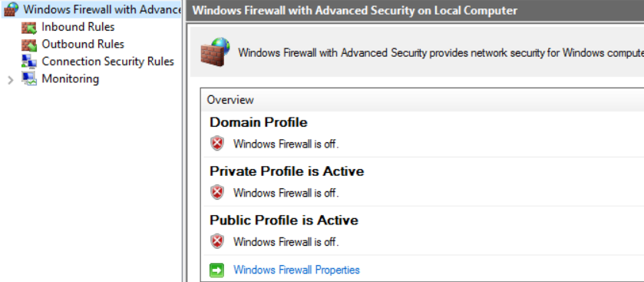Image resolution: width=644 pixels, height=282 pixels.
Task: Click the Public Profile is Active heading
Action: point(284,220)
